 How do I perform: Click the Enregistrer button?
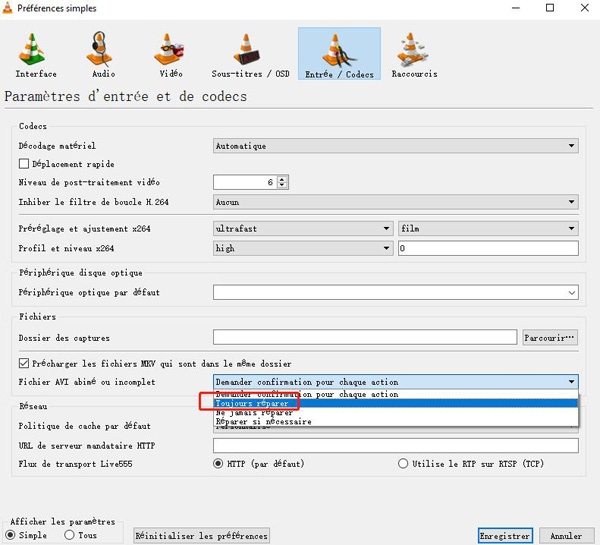(505, 536)
